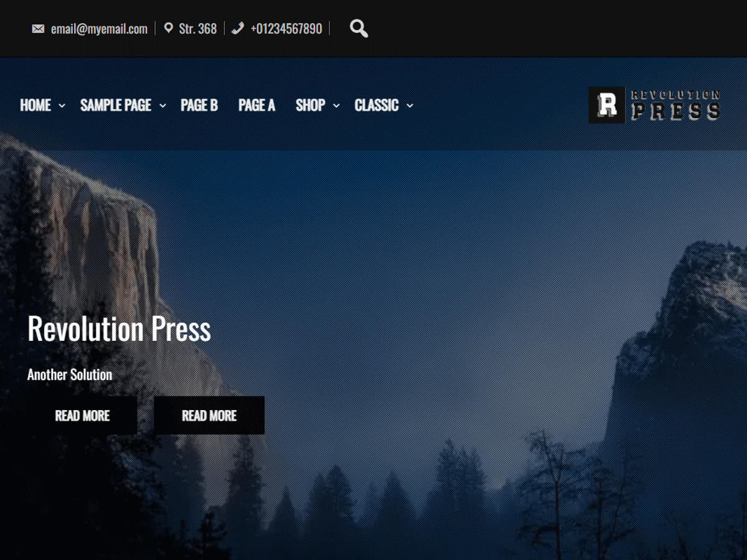Image resolution: width=747 pixels, height=560 pixels.
Task: Open the CLASSIC submenu chevron
Action: point(409,106)
